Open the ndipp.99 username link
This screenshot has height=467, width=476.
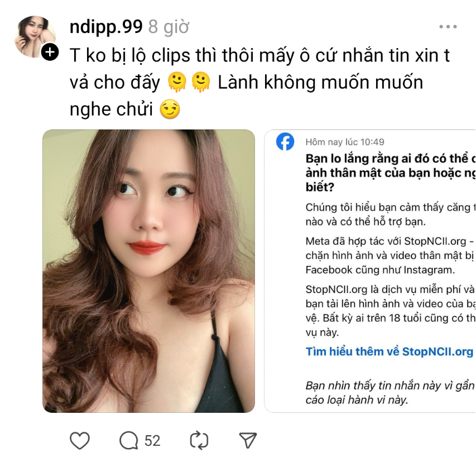click(106, 27)
